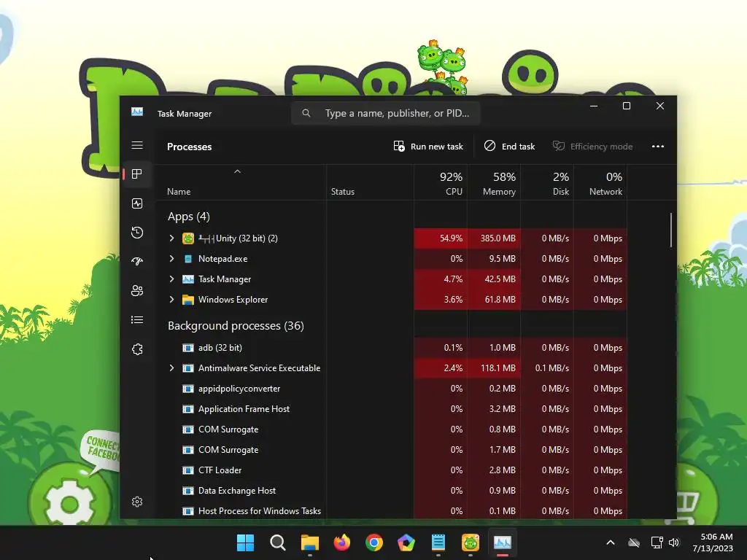Launch Firefox from the taskbar
The image size is (747, 560).
tap(342, 542)
